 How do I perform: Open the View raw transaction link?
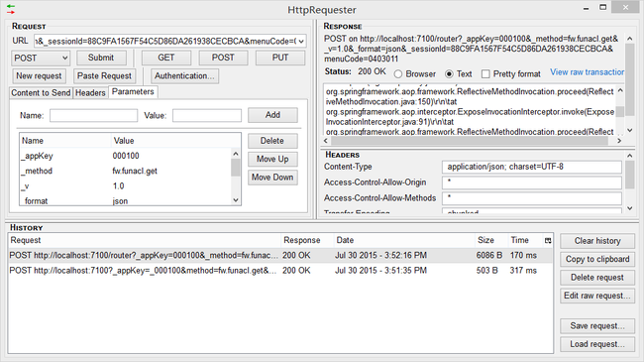point(587,72)
